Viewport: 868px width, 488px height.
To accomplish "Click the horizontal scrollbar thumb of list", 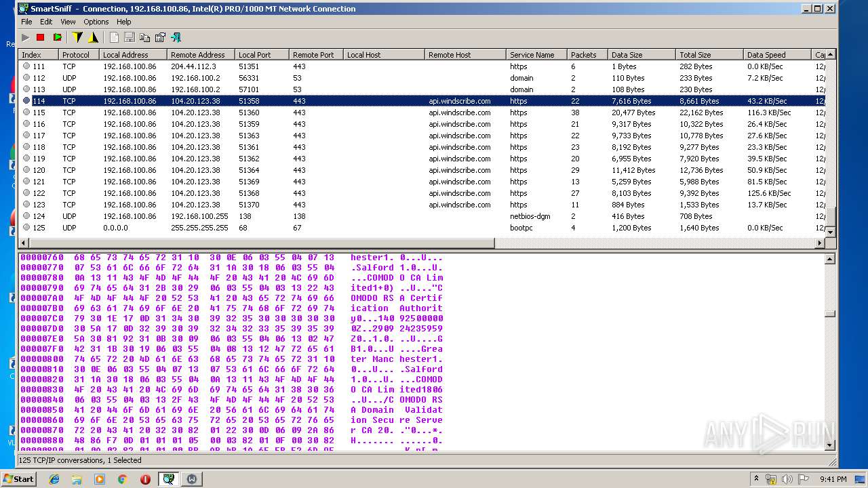I will 262,243.
